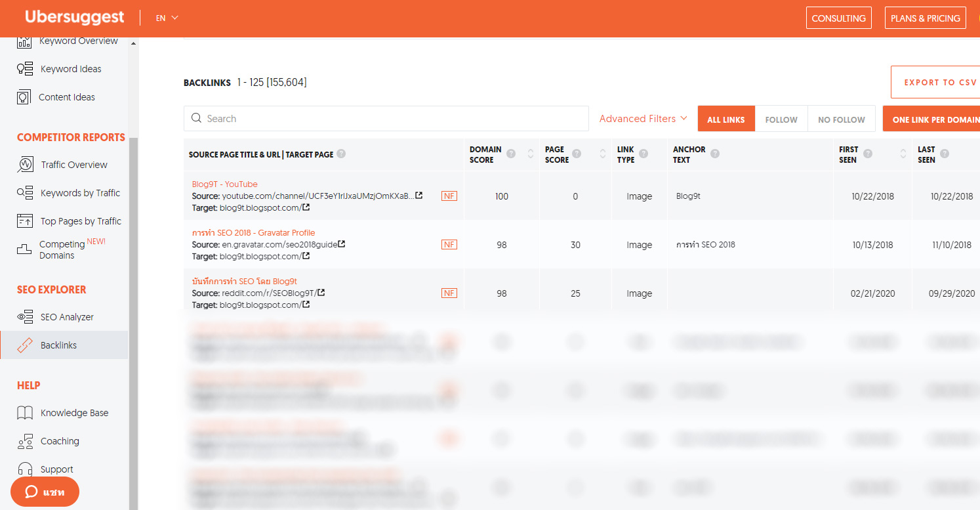The width and height of the screenshot is (980, 510).
Task: Click the SEO Analyzer eye icon
Action: [25, 317]
